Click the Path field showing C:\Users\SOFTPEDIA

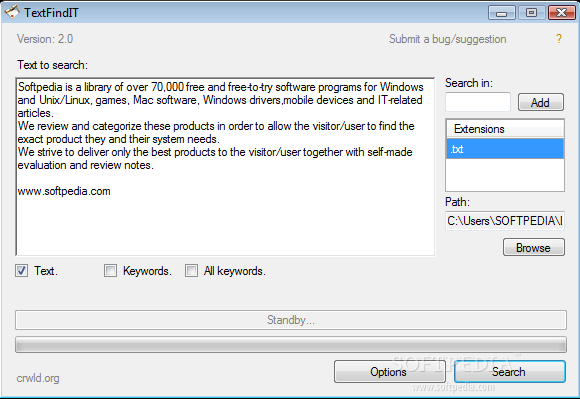point(505,221)
